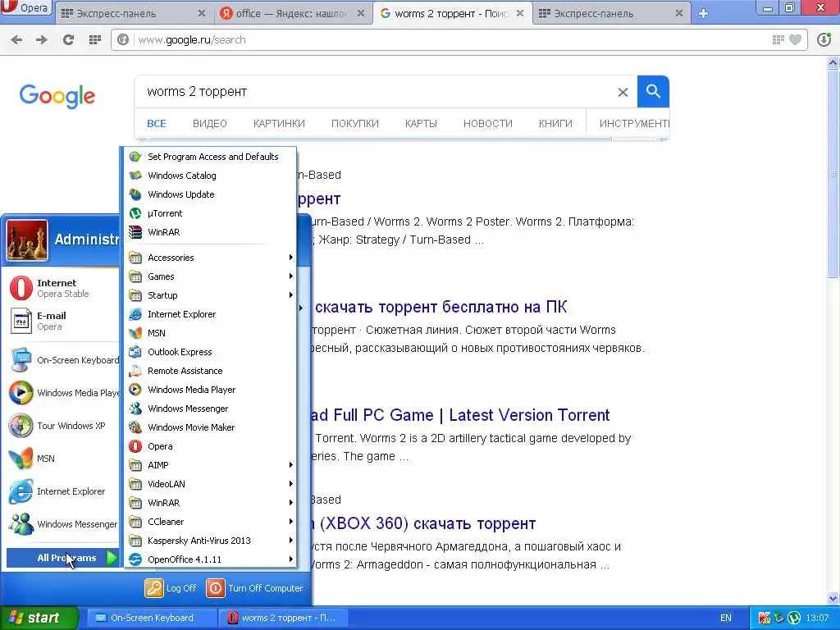This screenshot has height=630, width=840.
Task: Click the address bar URL field
Action: (450, 39)
